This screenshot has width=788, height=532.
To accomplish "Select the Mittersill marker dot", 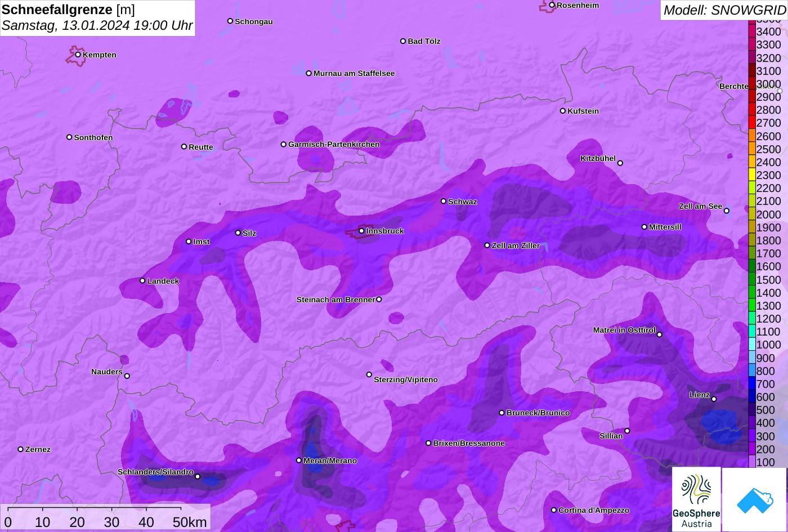I will pos(644,227).
